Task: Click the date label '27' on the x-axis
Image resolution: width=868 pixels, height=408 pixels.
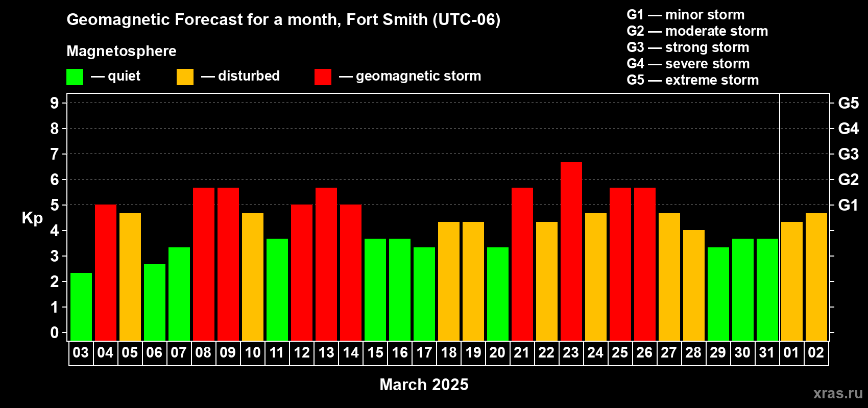Action: tap(669, 353)
